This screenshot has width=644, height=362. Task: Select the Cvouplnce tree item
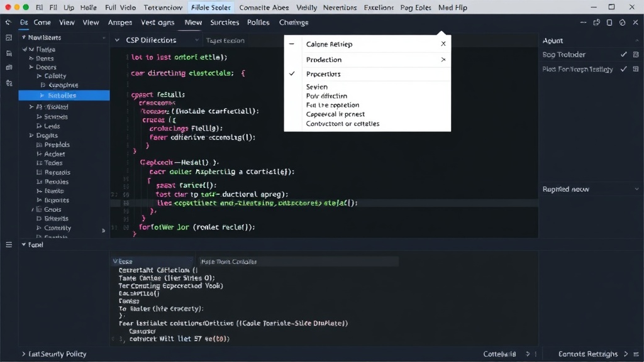(64, 85)
